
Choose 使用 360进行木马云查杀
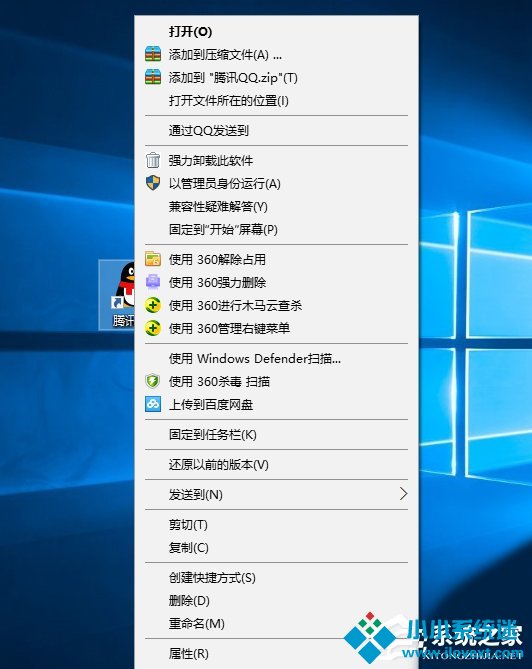276,305
